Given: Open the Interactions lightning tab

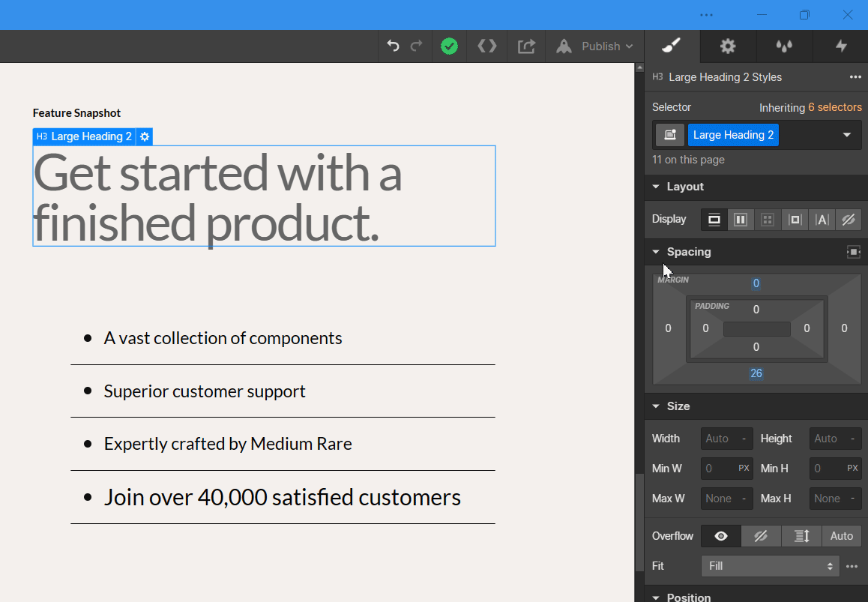Looking at the screenshot, I should [841, 46].
